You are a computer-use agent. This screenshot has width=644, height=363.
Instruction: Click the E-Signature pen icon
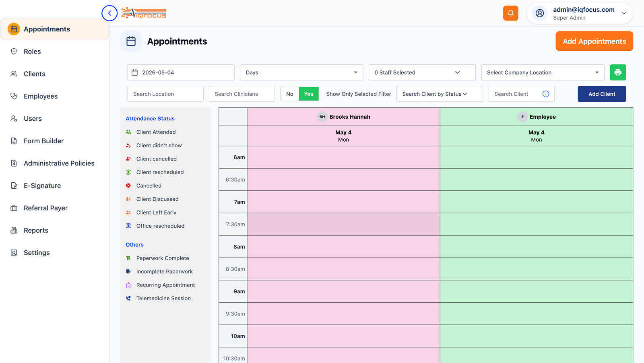pos(14,186)
